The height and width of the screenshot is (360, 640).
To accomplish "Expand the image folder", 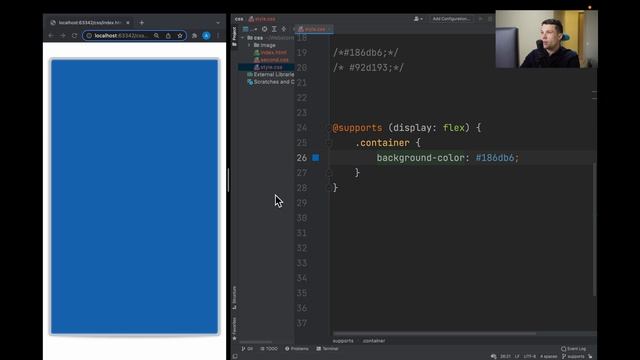I will click(249, 45).
